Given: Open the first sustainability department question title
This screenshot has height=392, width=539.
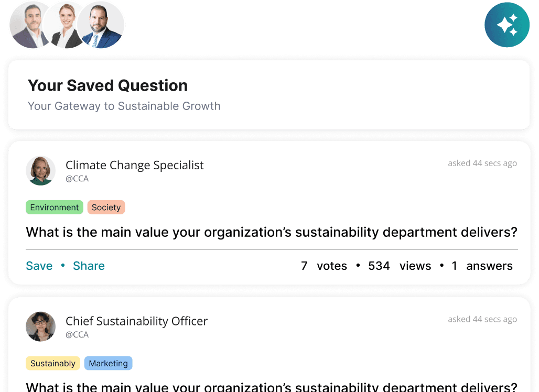Looking at the screenshot, I should click(272, 232).
